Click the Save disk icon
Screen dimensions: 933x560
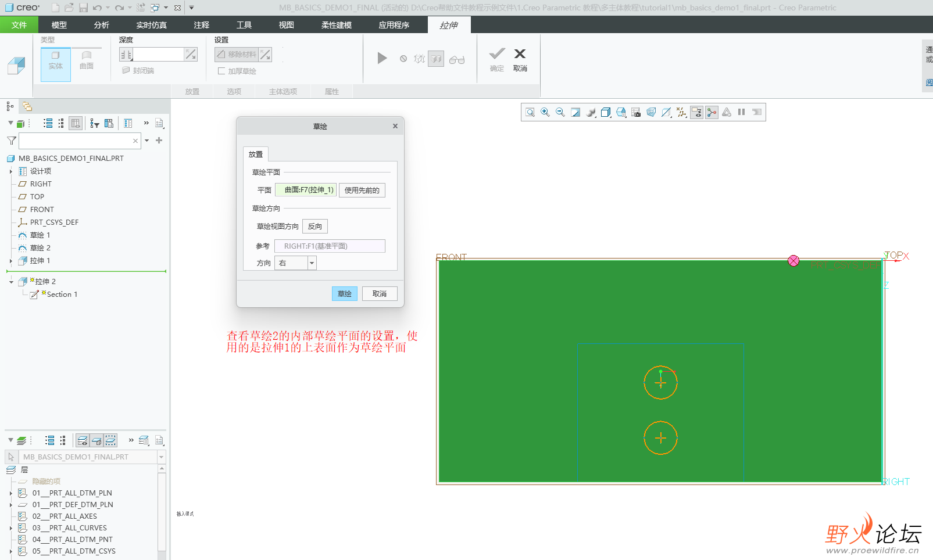pos(83,8)
